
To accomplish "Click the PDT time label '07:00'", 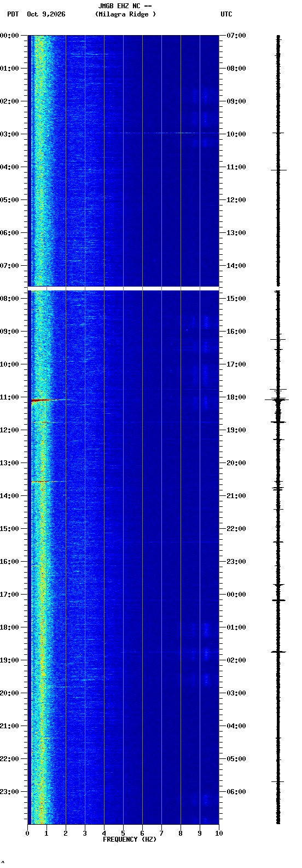I will tap(9, 266).
